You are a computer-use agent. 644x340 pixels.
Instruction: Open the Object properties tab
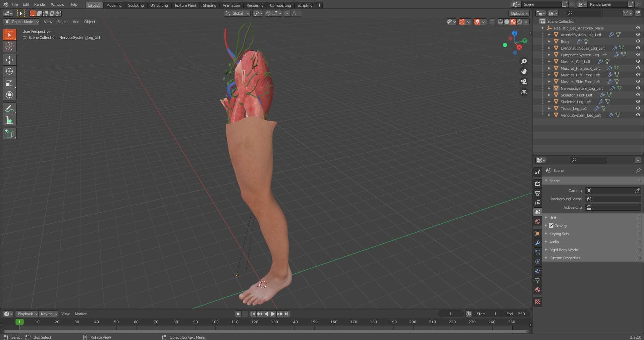point(538,233)
